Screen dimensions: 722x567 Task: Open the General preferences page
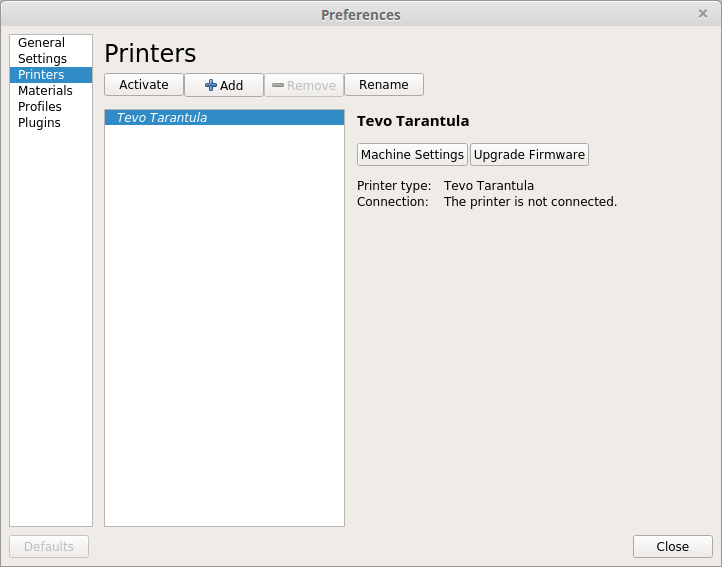coord(51,43)
